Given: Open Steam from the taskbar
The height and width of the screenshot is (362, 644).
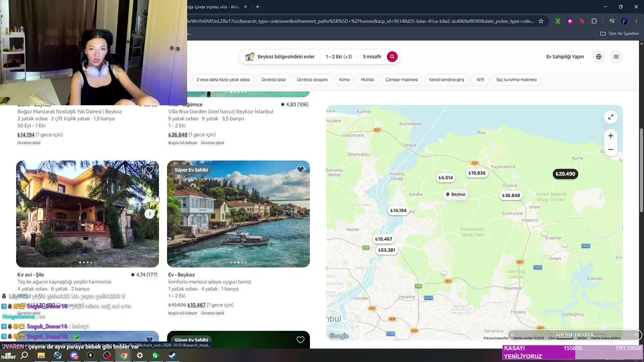Looking at the screenshot, I should pos(172,355).
